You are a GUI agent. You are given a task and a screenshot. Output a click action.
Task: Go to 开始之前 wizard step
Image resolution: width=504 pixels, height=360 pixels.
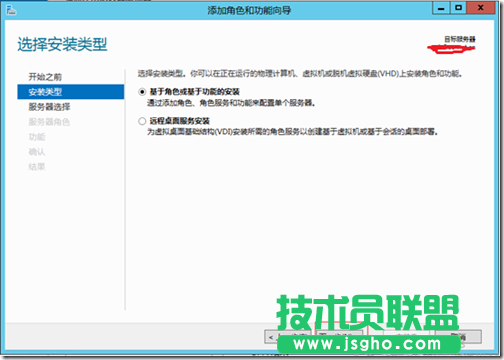(45, 77)
